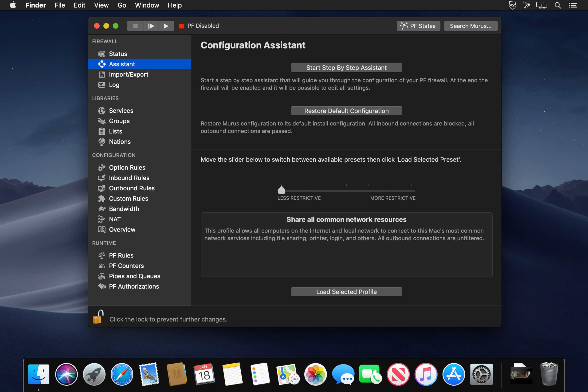Image resolution: width=588 pixels, height=392 pixels.
Task: Open the File menu
Action: 60,5
